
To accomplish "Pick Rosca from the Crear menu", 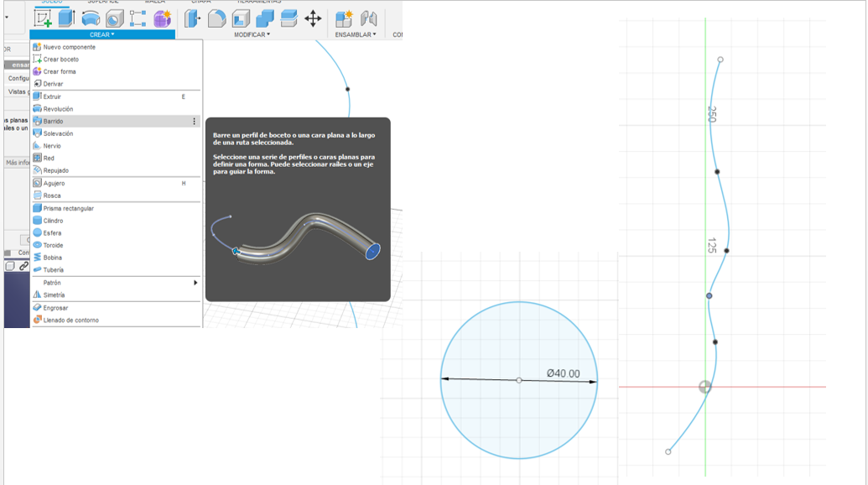I will 117,196.
